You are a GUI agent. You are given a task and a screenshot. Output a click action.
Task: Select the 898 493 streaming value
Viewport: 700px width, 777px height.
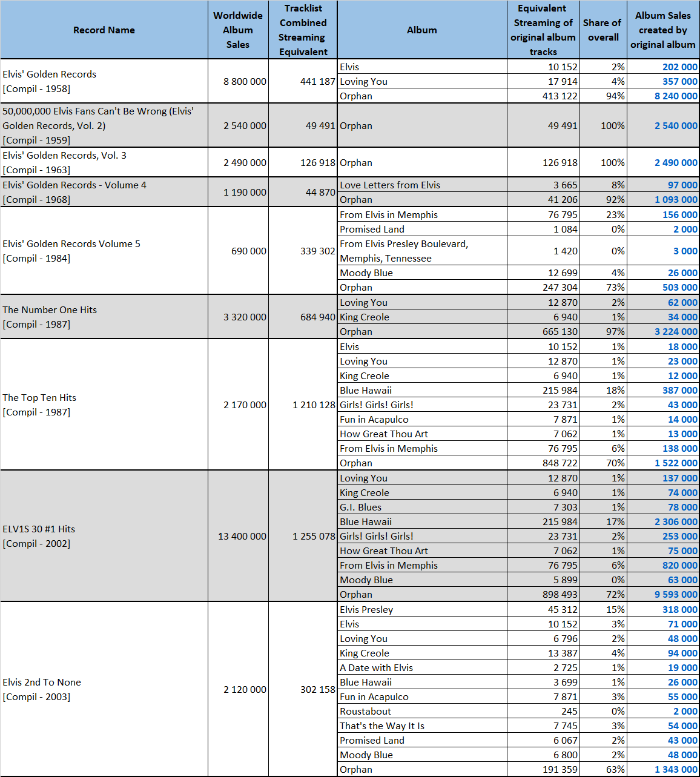point(543,594)
